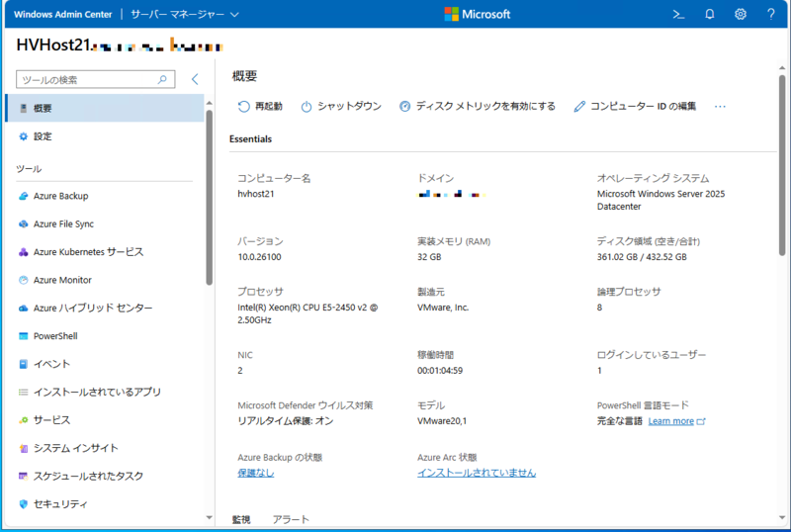Image resolution: width=791 pixels, height=532 pixels.
Task: Open Azure Kubernetes サービス tool
Action: 105,252
